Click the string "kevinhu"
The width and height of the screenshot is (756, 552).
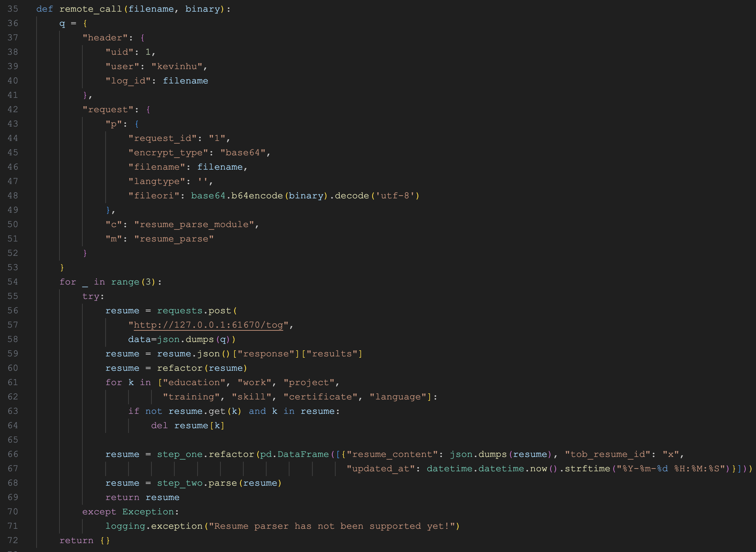[177, 66]
